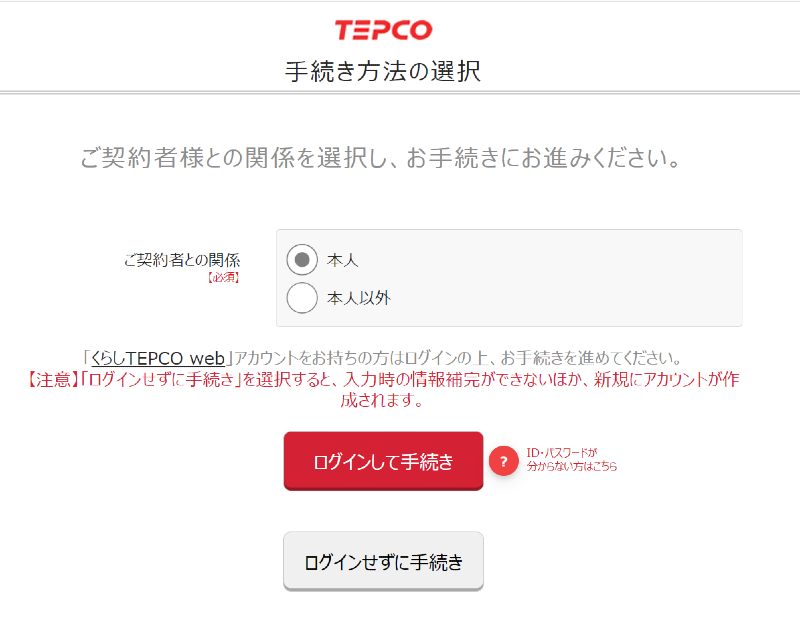Click the red TEPCO logo
Viewport: 800px width, 624px height.
(x=383, y=30)
